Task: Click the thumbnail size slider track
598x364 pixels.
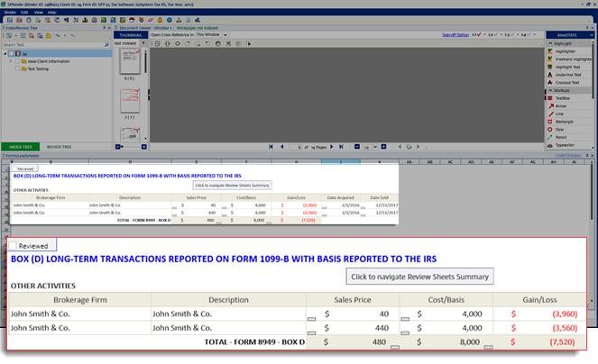Action: (131, 147)
